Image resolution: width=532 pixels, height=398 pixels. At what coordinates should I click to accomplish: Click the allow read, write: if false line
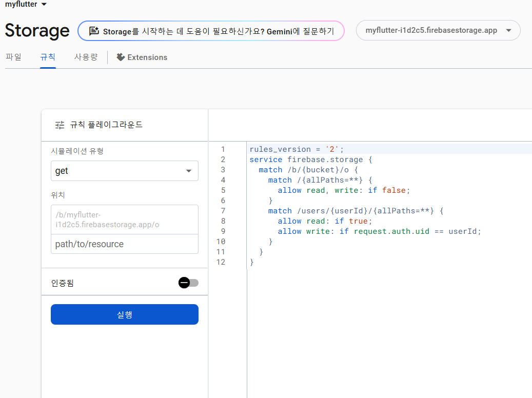(344, 190)
